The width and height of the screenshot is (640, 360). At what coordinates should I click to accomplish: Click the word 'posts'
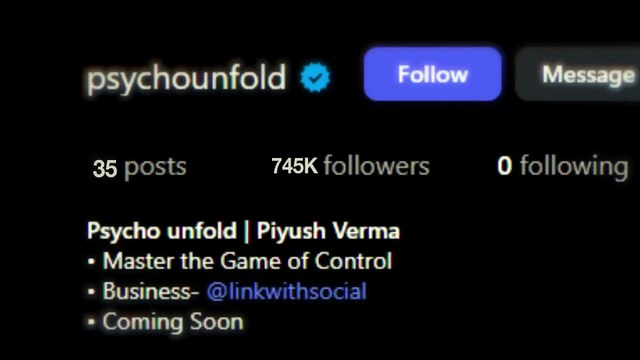tap(156, 168)
